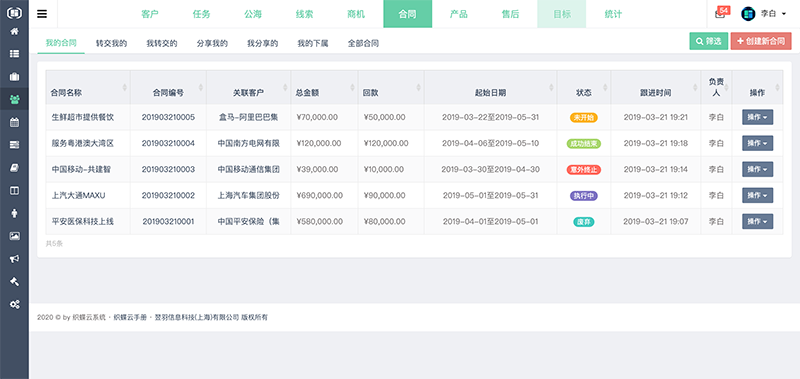
Task: Click contract number 201903210005
Action: click(x=168, y=117)
